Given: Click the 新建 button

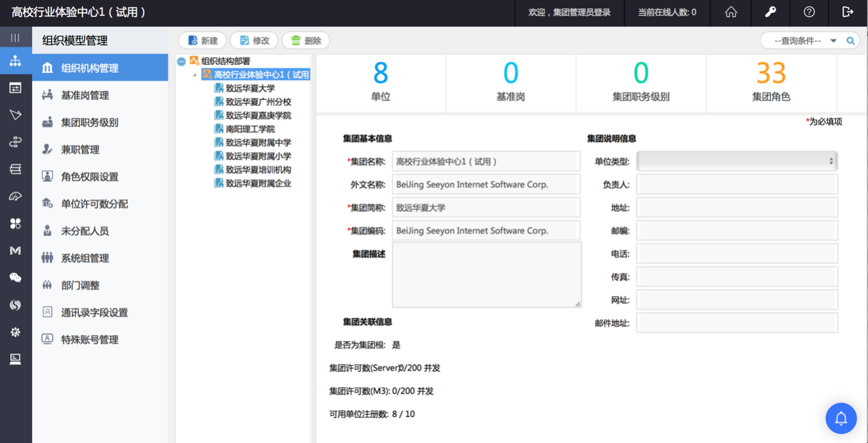Looking at the screenshot, I should (x=202, y=41).
